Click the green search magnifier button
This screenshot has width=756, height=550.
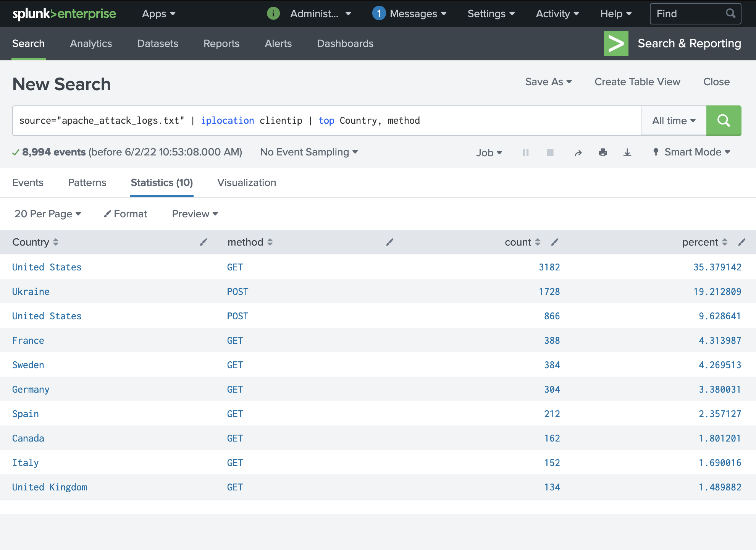click(724, 121)
